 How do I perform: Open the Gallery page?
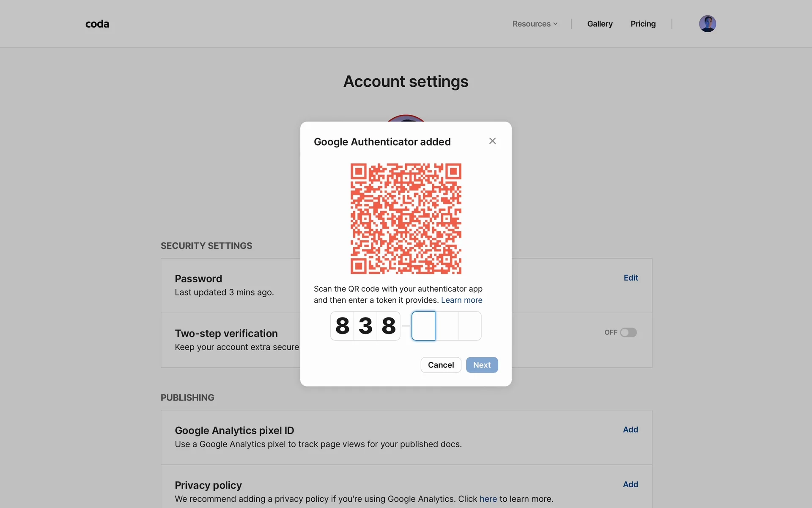pos(600,24)
